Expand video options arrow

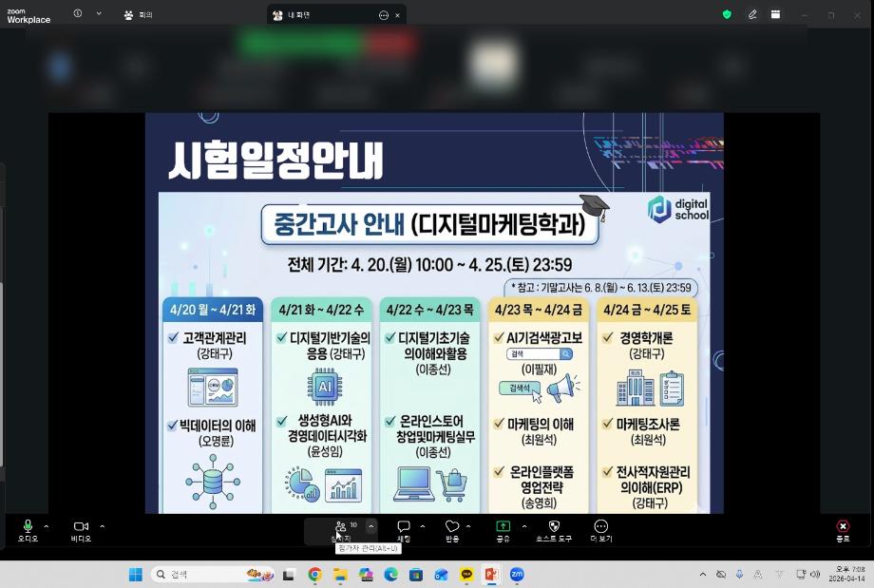[x=103, y=526]
